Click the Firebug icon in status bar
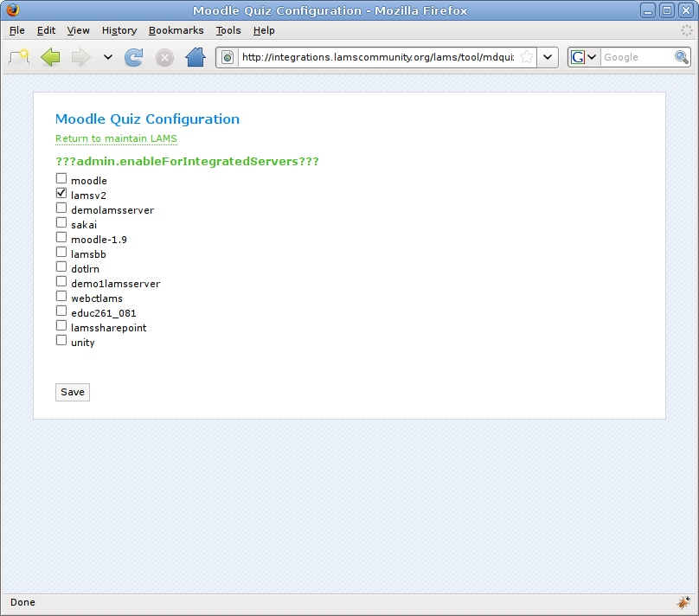Image resolution: width=699 pixels, height=616 pixels. [x=683, y=602]
